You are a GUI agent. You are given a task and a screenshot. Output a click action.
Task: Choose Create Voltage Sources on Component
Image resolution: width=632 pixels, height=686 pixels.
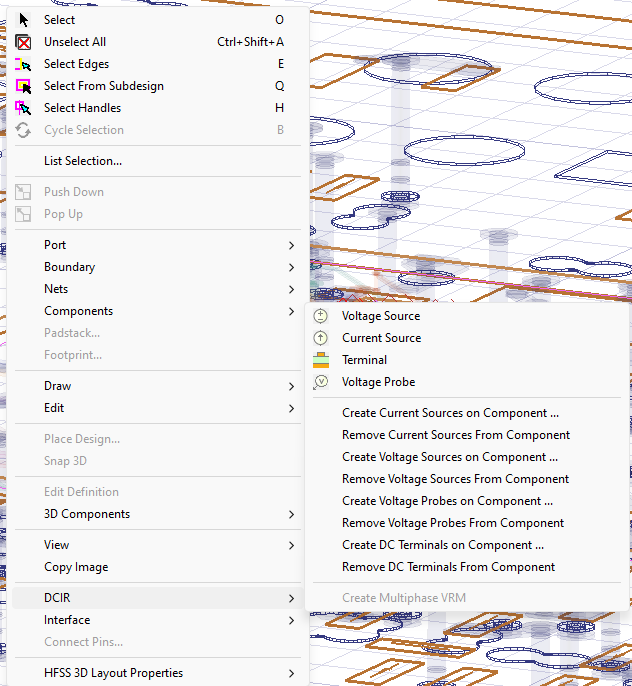tap(467, 457)
